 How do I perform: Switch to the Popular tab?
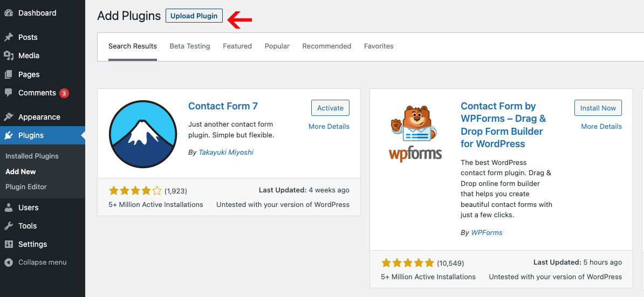click(x=277, y=46)
